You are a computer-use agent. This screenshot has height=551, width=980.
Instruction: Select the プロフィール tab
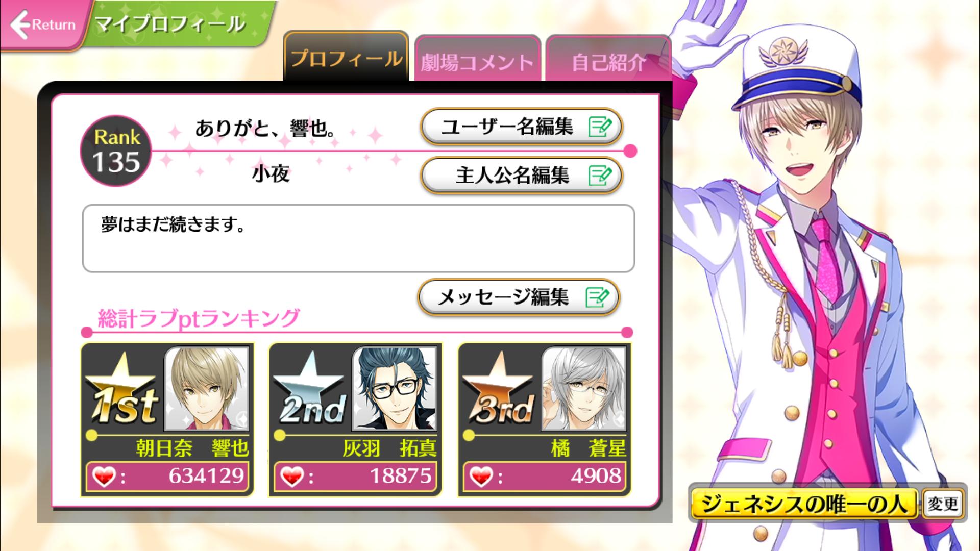346,56
